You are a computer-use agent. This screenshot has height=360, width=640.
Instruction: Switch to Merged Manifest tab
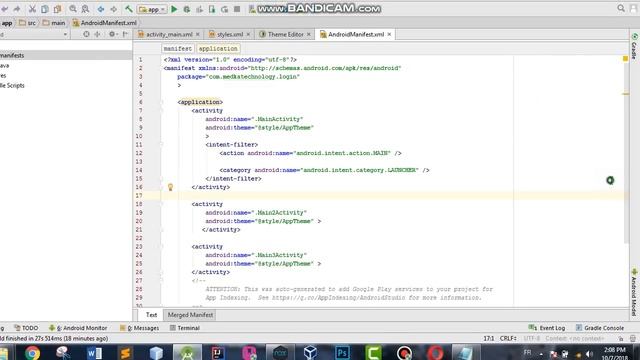(x=190, y=315)
